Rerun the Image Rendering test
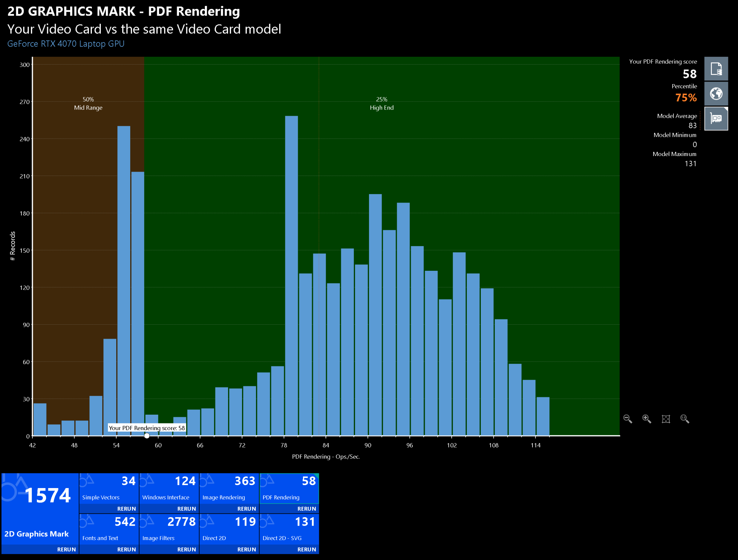This screenshot has height=560, width=738. 247,509
